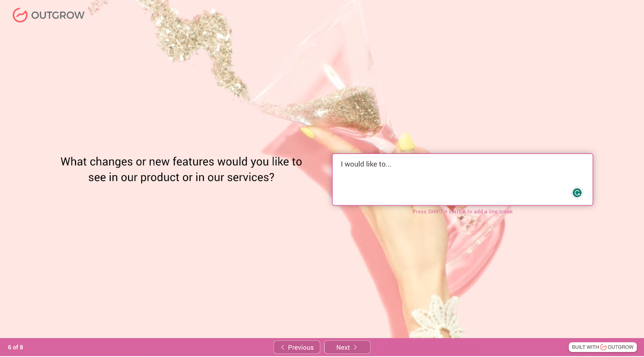Click the question heading about new features
The height and width of the screenshot is (357, 644).
tap(181, 169)
